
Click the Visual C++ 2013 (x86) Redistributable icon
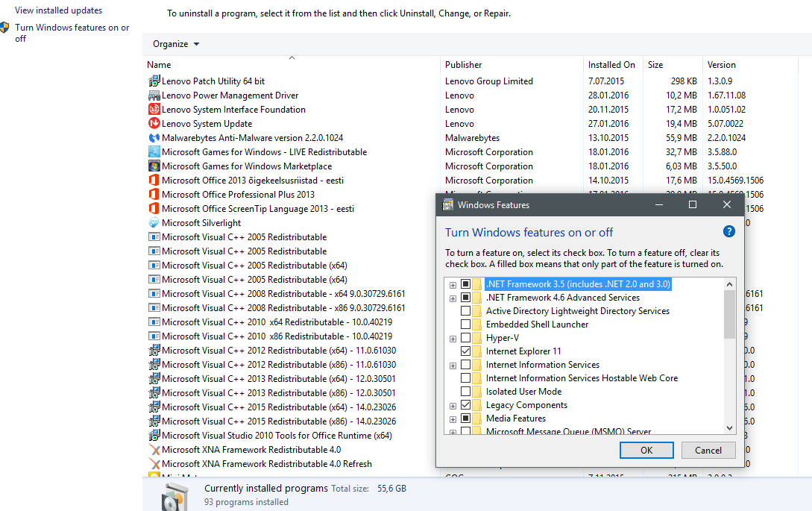[154, 393]
